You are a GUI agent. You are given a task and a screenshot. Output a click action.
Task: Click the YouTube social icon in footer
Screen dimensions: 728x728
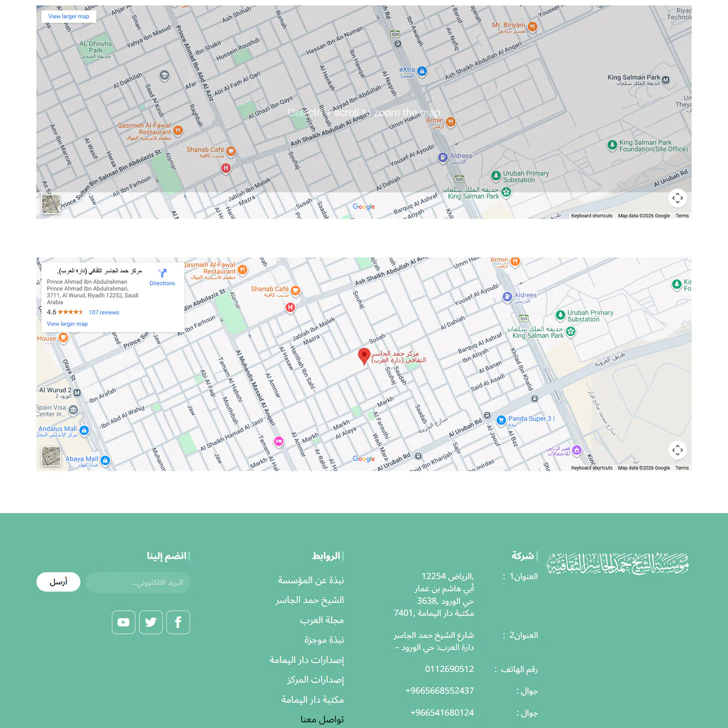123,622
